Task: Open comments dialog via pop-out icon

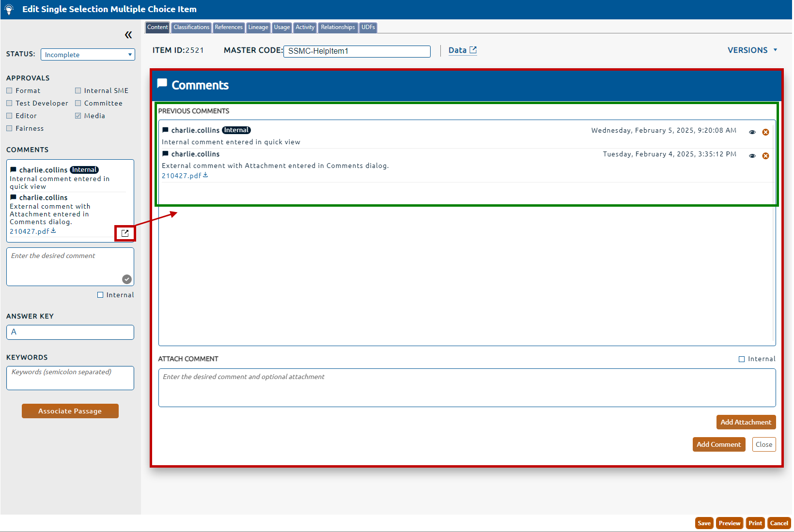Action: [x=125, y=233]
